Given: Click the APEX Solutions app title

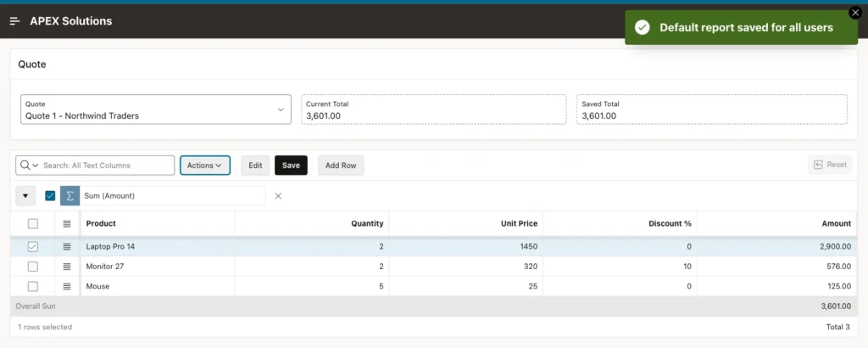Looking at the screenshot, I should 71,21.
